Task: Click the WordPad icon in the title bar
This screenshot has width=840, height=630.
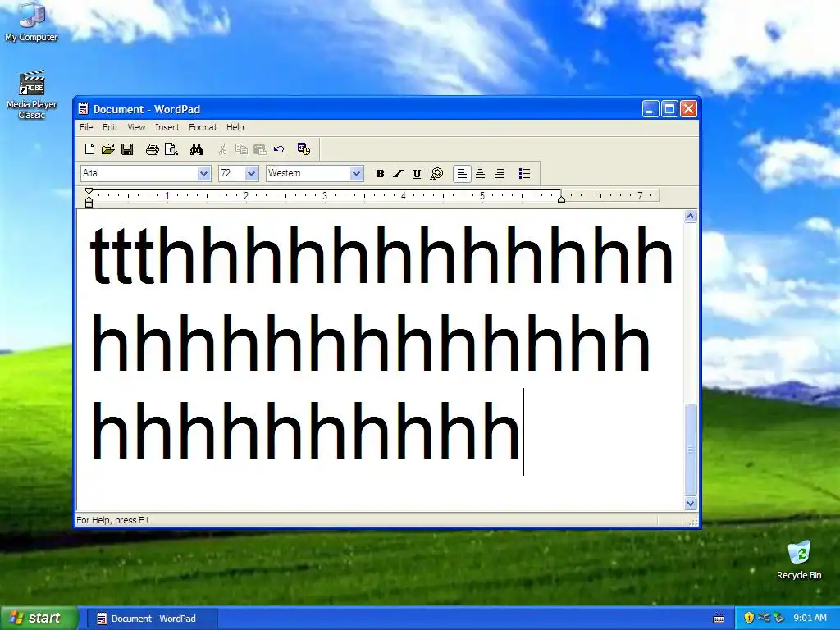Action: [x=83, y=109]
